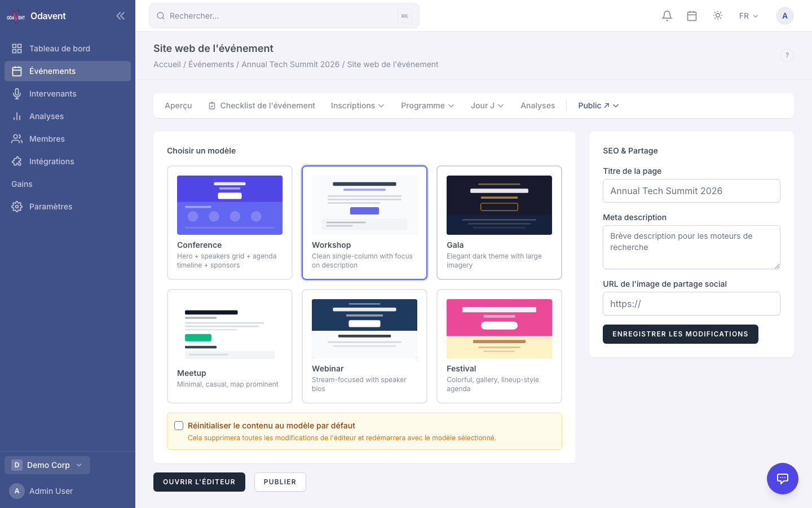The image size is (812, 508).
Task: Collapse the sidebar with the double chevron
Action: click(120, 16)
